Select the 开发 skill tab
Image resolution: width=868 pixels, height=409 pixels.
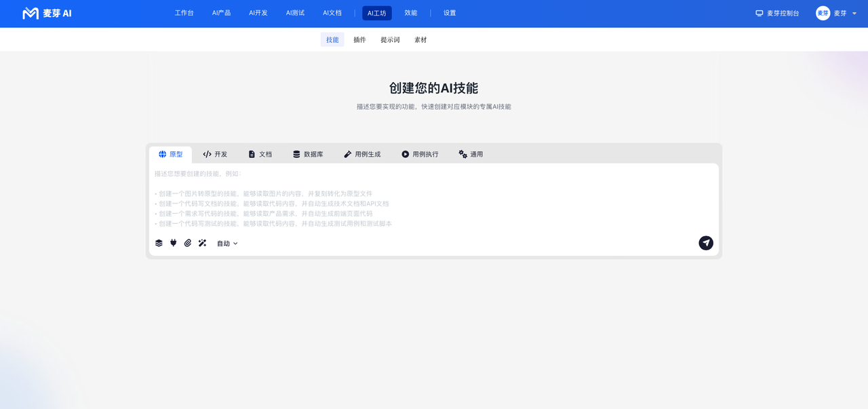coord(215,154)
